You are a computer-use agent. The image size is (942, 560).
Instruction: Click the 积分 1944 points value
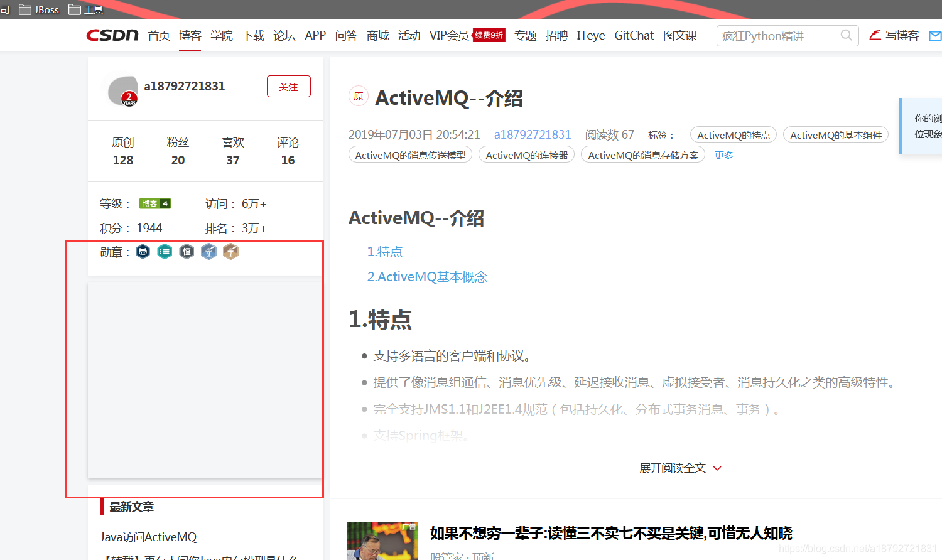point(149,228)
